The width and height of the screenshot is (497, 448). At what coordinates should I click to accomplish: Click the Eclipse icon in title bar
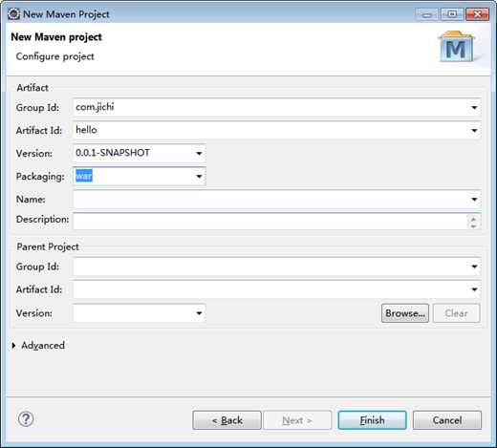pyautogui.click(x=13, y=14)
